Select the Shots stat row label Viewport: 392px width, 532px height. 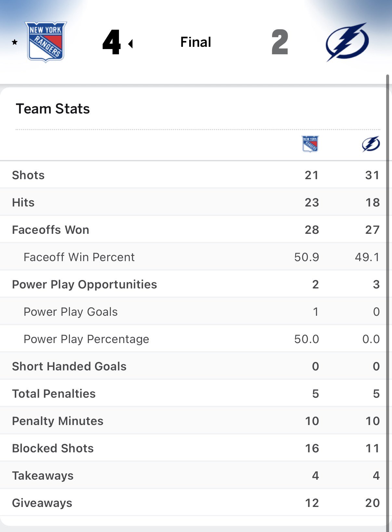coord(28,175)
